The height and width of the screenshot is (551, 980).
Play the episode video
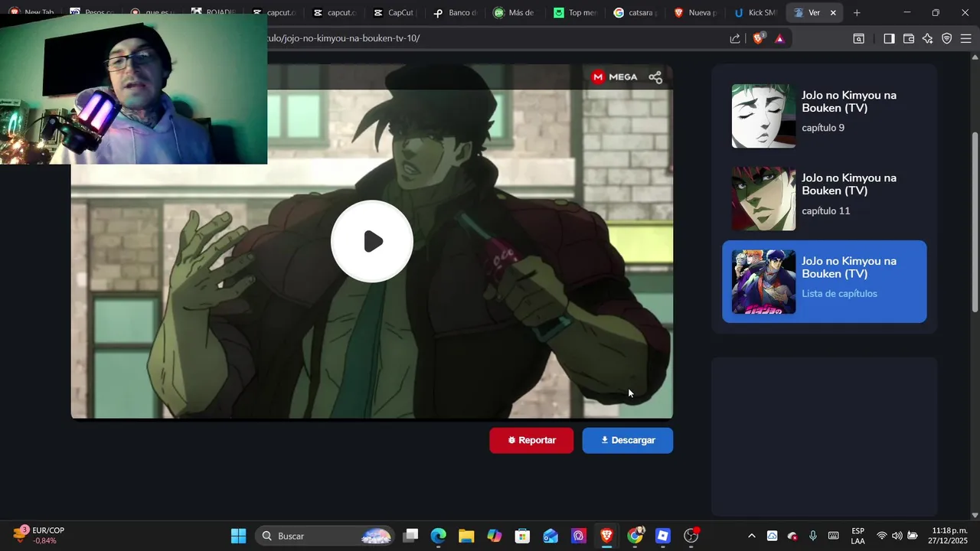click(x=372, y=241)
